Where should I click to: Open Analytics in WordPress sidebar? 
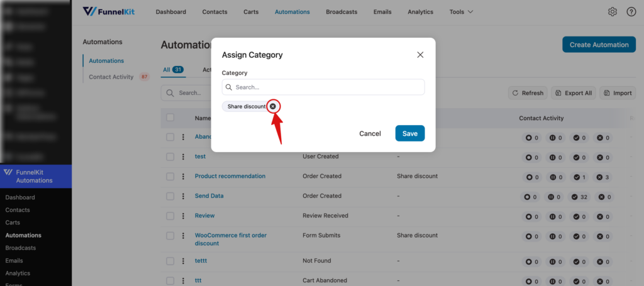tap(18, 273)
